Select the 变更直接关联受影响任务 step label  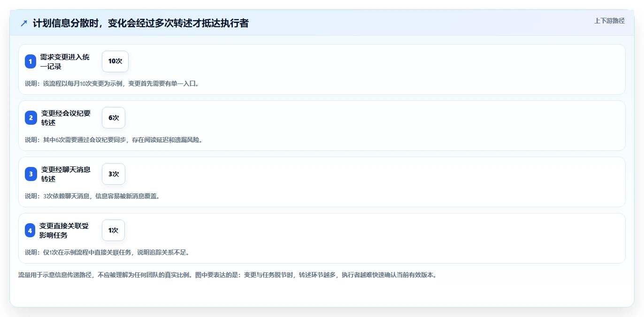[x=64, y=230]
